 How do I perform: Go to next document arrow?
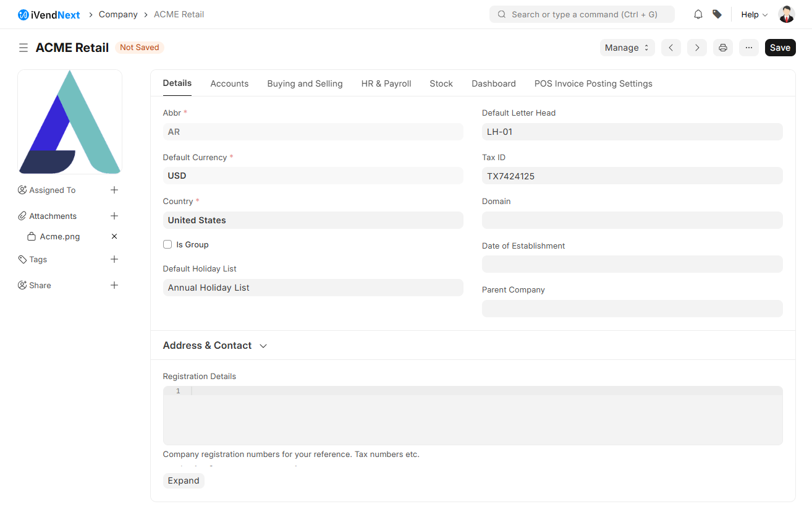tap(697, 48)
